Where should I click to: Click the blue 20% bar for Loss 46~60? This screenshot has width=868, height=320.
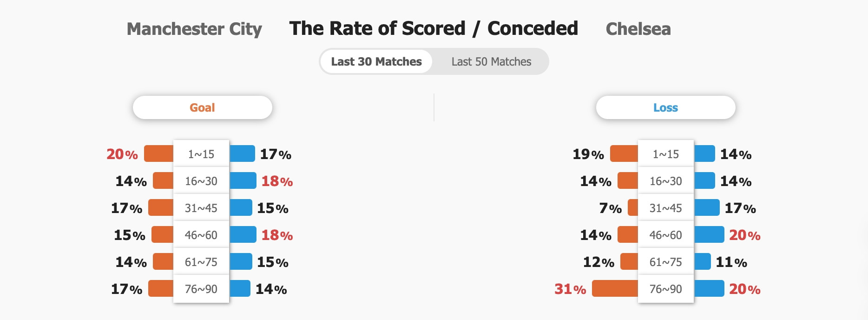point(709,234)
